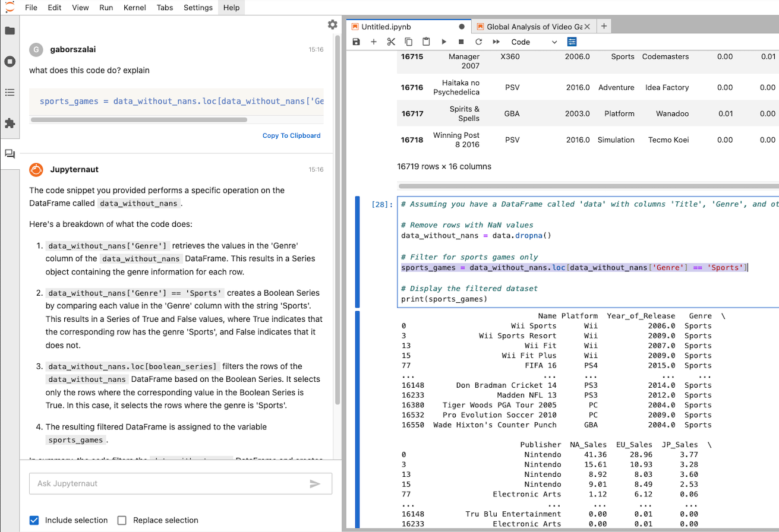Click 'Spirits & Spells' table cell
The image size is (779, 532).
pyautogui.click(x=465, y=113)
